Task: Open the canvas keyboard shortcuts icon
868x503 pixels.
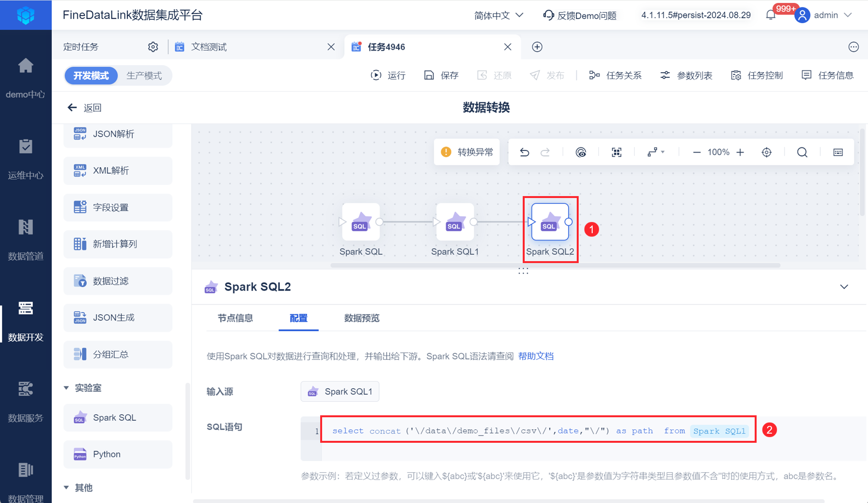Action: (x=838, y=152)
